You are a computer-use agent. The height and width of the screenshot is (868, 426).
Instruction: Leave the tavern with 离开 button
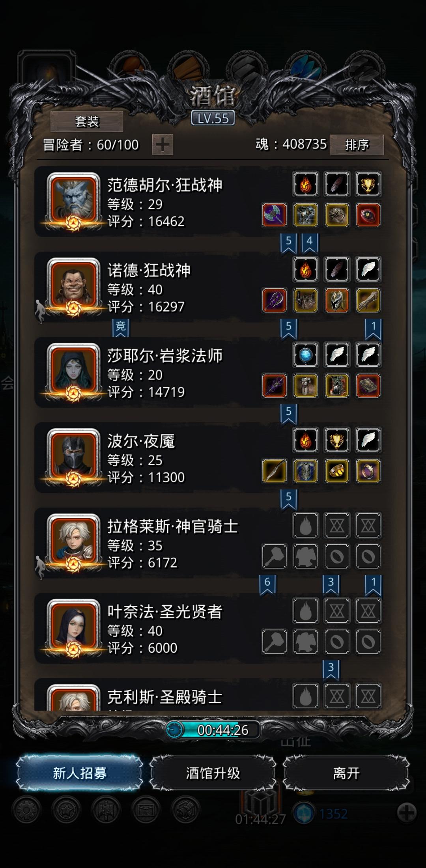(346, 773)
